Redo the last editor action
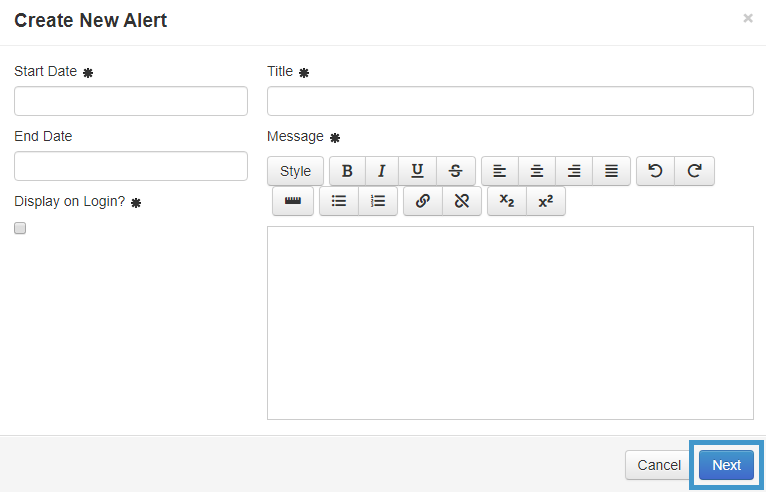766x492 pixels. pos(694,171)
